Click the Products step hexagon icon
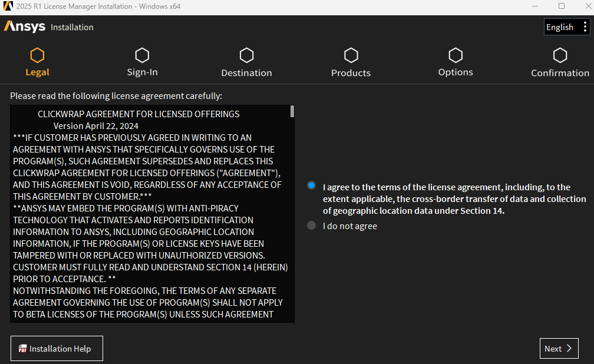Viewport: 594px width, 364px height. (x=351, y=55)
